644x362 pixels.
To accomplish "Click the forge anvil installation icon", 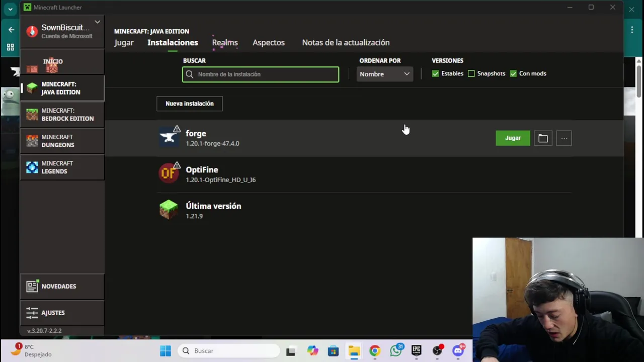I will pyautogui.click(x=169, y=137).
